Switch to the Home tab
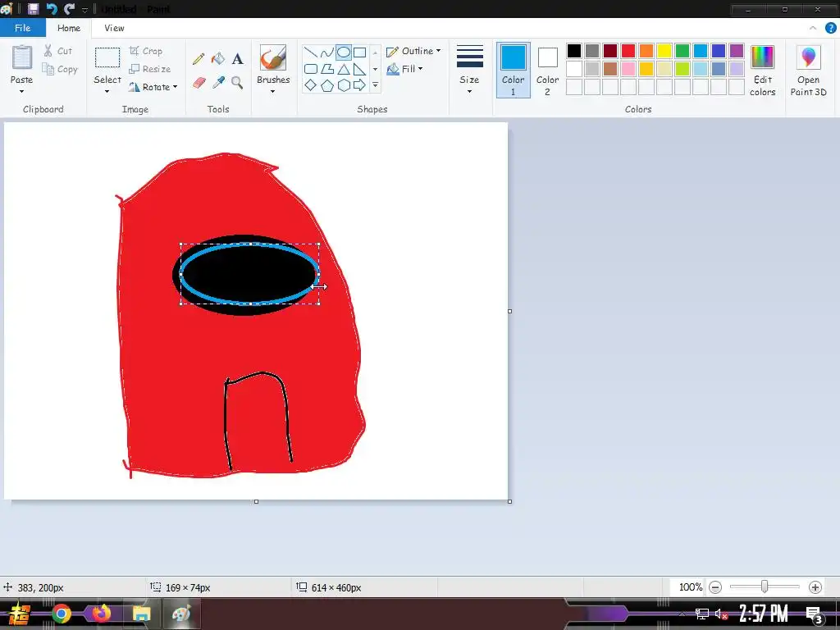840x630 pixels. (x=69, y=28)
